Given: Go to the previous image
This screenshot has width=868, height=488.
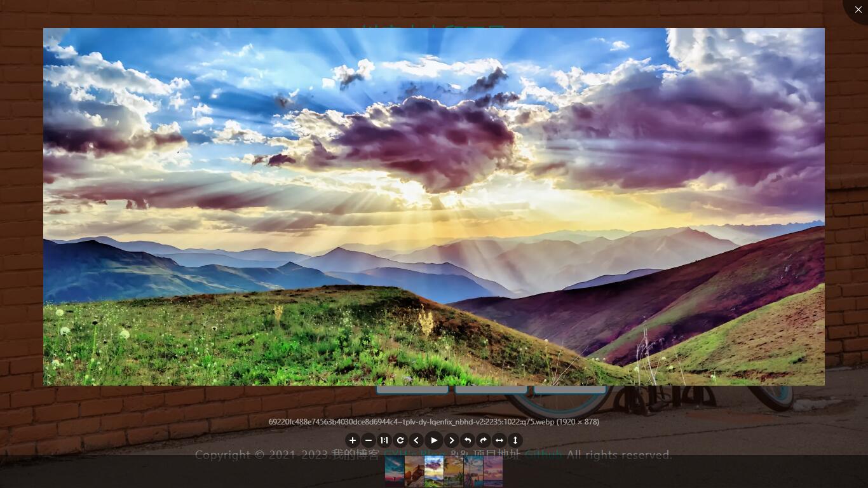Looking at the screenshot, I should (x=416, y=440).
